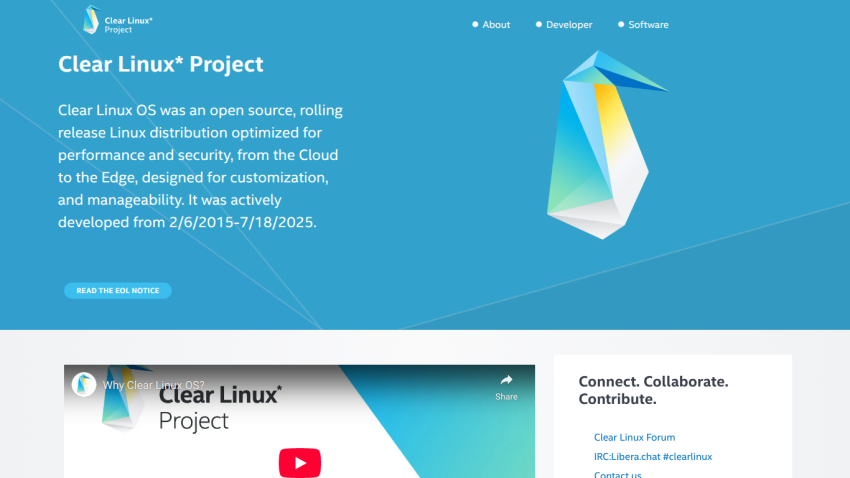Open the Contact us link
The height and width of the screenshot is (478, 850).
coord(617,474)
